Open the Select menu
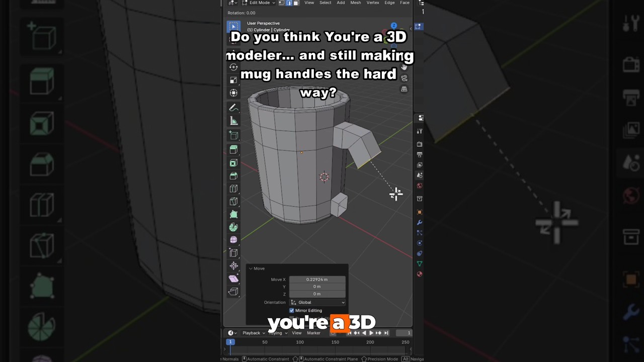Viewport: 644px width, 362px height. coord(325,3)
